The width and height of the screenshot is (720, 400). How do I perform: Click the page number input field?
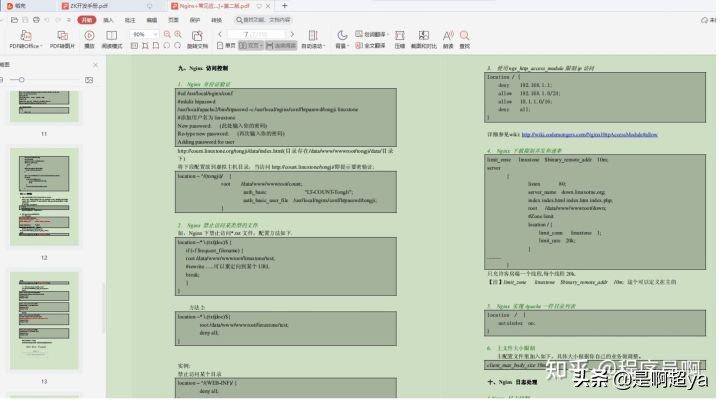pos(256,34)
